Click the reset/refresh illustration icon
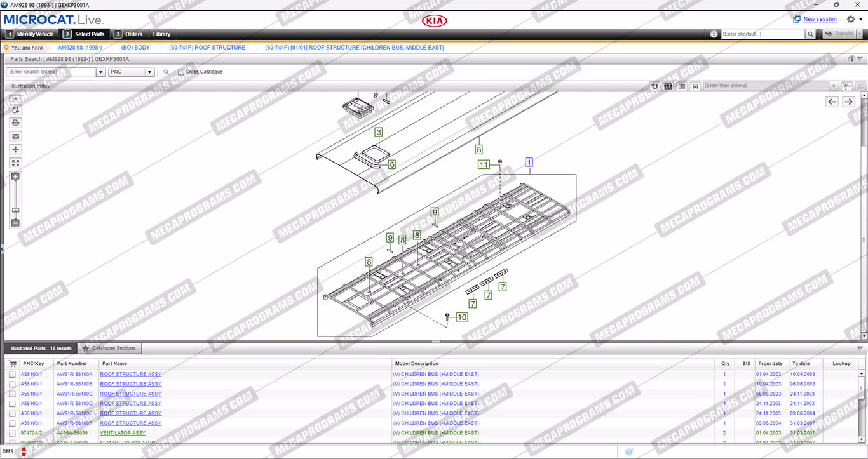The width and height of the screenshot is (868, 459). (x=655, y=86)
